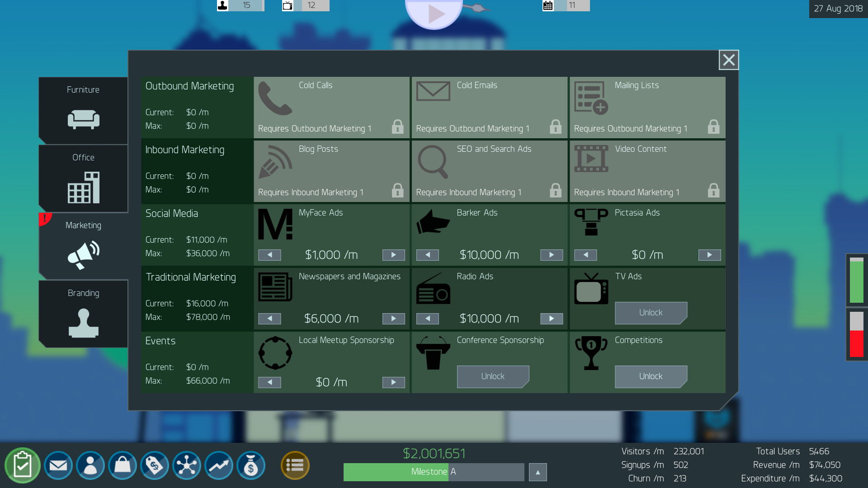Switch to the Office tab
868x488 pixels.
[x=83, y=178]
